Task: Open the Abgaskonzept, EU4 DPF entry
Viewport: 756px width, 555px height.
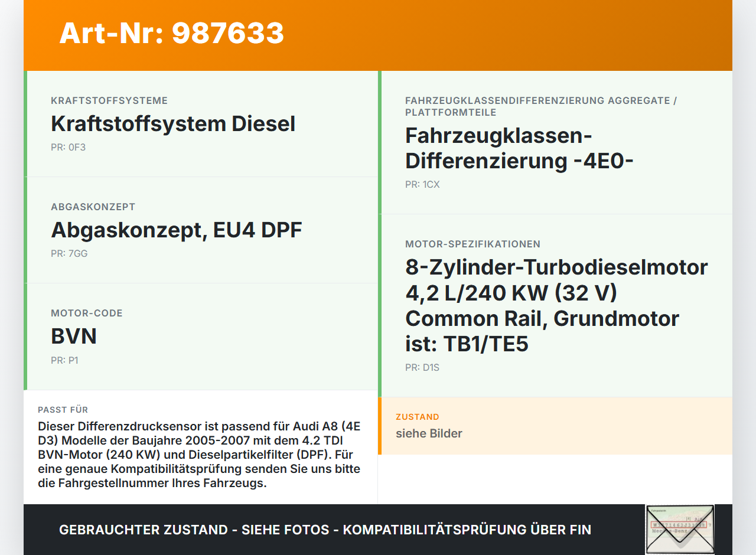Action: (176, 230)
